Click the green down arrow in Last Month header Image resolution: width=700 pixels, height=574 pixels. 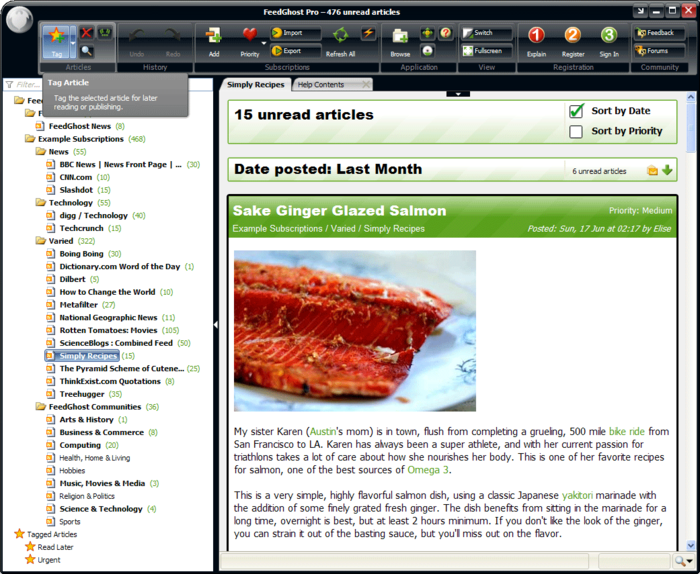tap(667, 170)
